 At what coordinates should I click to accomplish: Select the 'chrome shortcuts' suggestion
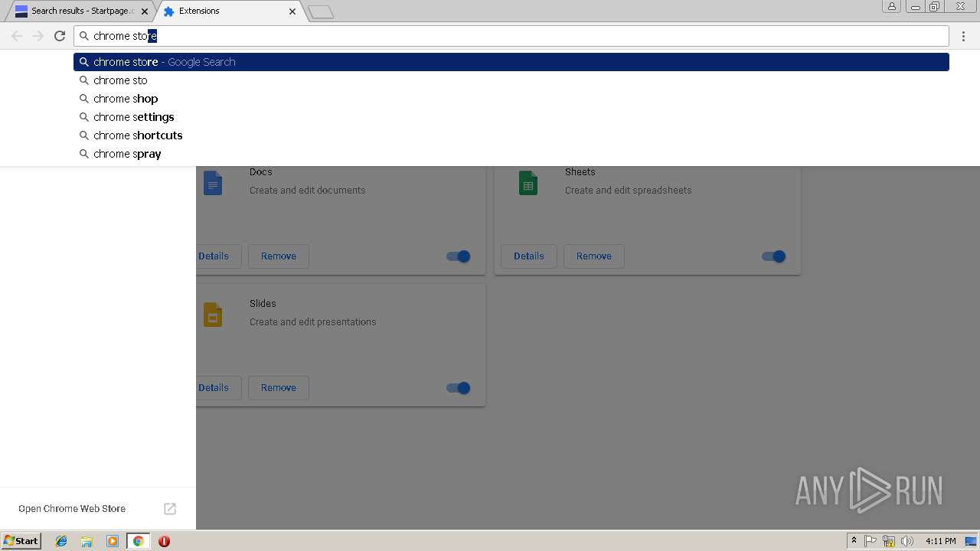[x=511, y=135]
